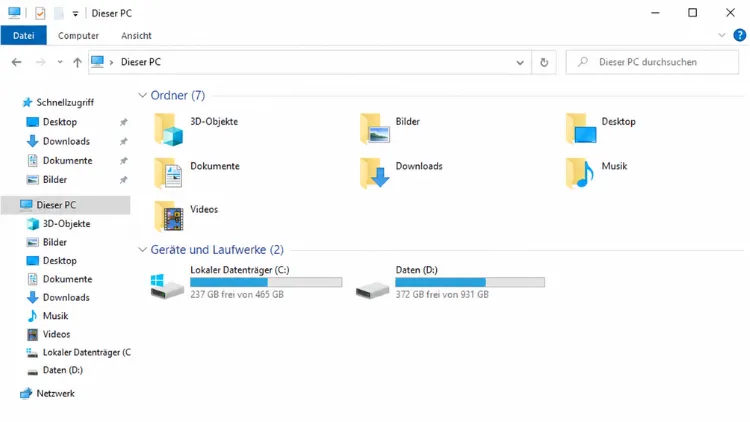Open the address bar history dropdown

coord(520,62)
